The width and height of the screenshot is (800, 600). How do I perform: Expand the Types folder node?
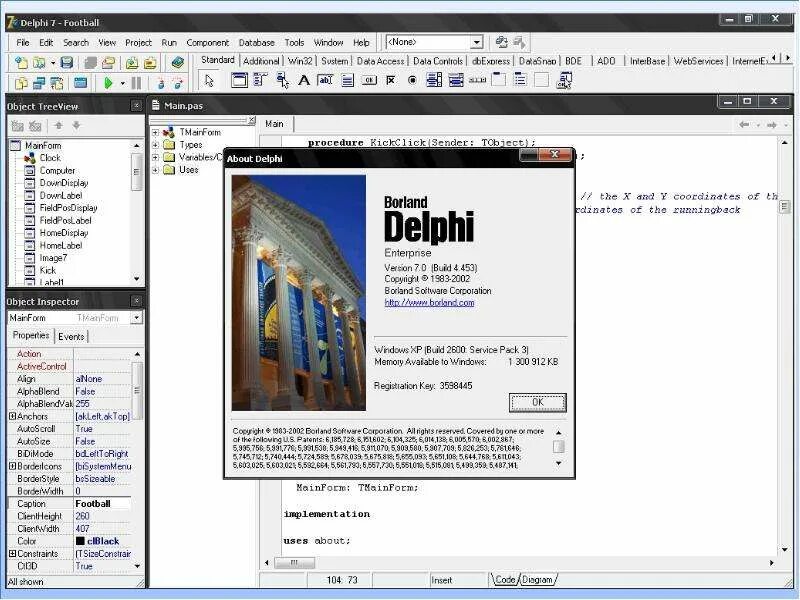click(155, 145)
